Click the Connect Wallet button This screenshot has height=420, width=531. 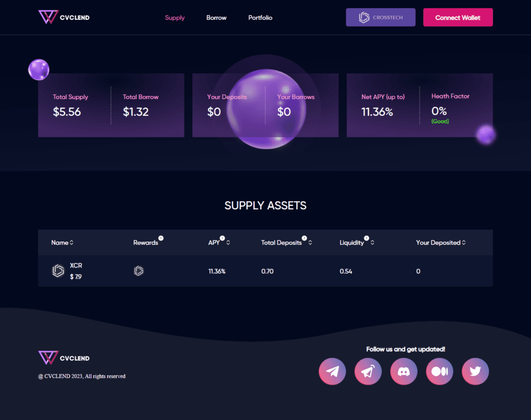tap(458, 17)
